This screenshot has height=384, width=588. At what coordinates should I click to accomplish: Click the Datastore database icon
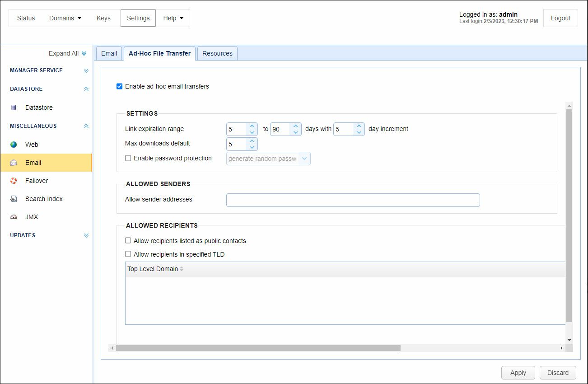tap(14, 108)
